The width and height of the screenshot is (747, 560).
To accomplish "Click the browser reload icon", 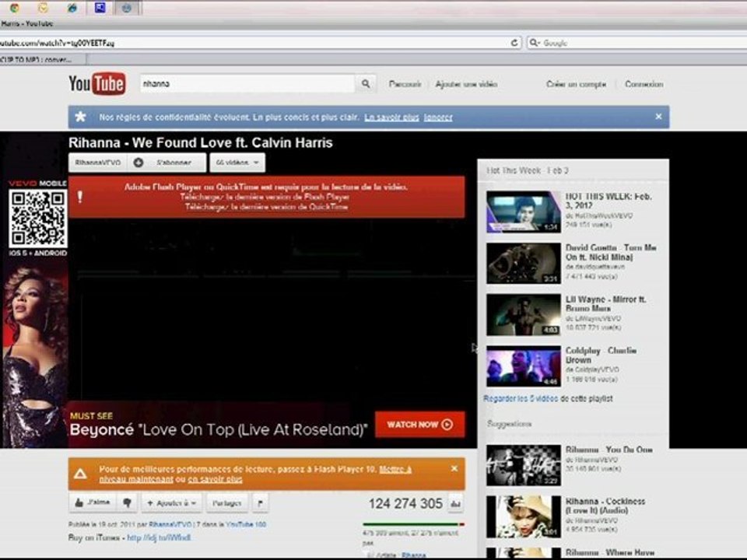I will pos(514,43).
